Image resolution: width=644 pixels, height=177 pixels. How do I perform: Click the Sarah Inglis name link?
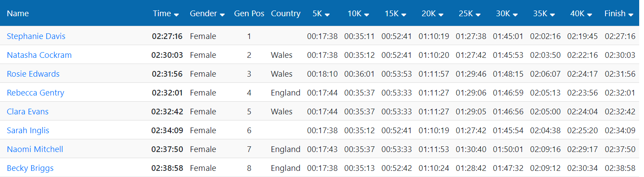[x=28, y=130]
